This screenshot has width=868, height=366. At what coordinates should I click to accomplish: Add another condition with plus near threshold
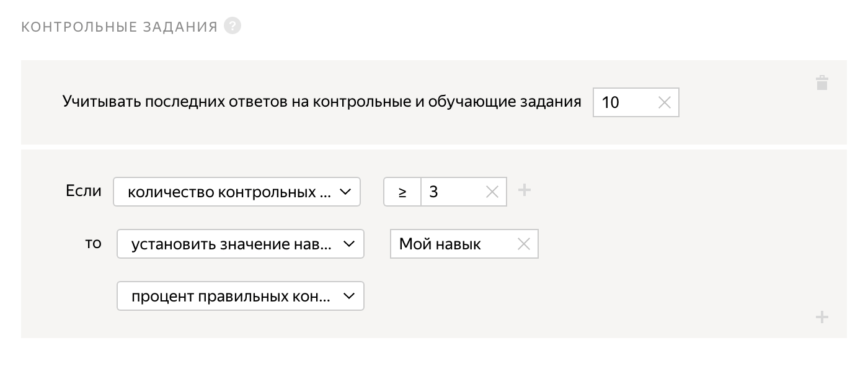click(525, 190)
